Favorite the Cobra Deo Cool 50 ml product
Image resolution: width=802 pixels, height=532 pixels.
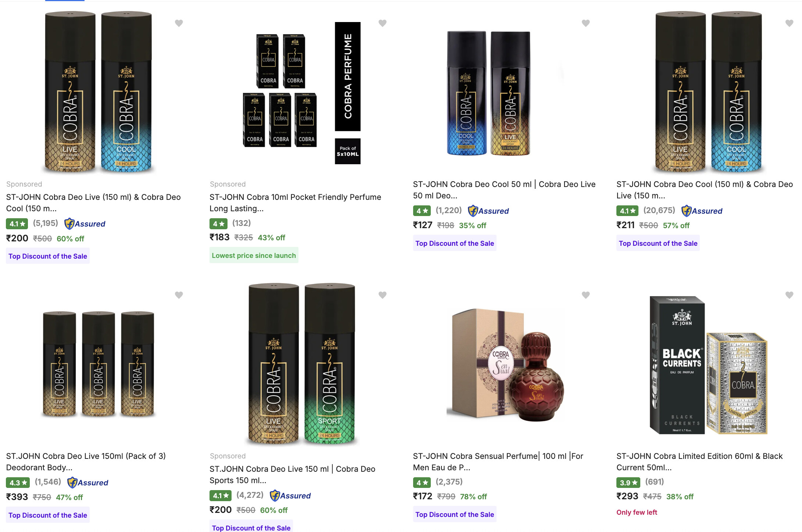click(586, 23)
